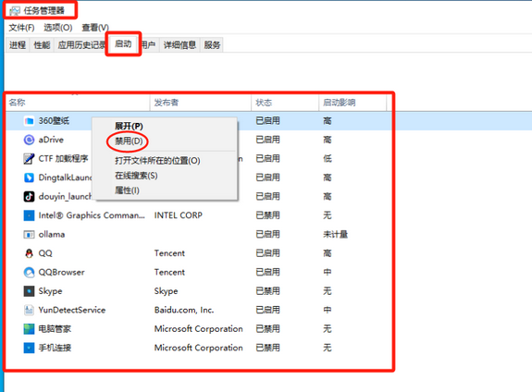This screenshot has width=532, height=392.
Task: Switch to the 进程 tab
Action: (18, 45)
